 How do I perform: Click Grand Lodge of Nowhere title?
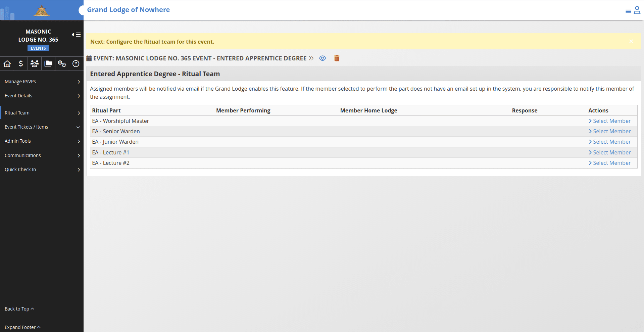coord(129,10)
